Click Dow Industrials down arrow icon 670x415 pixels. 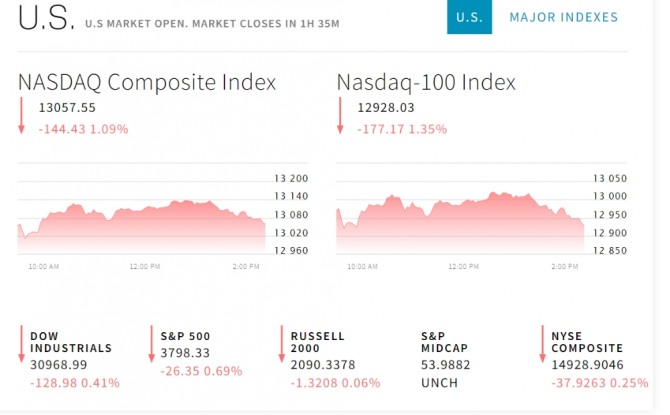21,345
